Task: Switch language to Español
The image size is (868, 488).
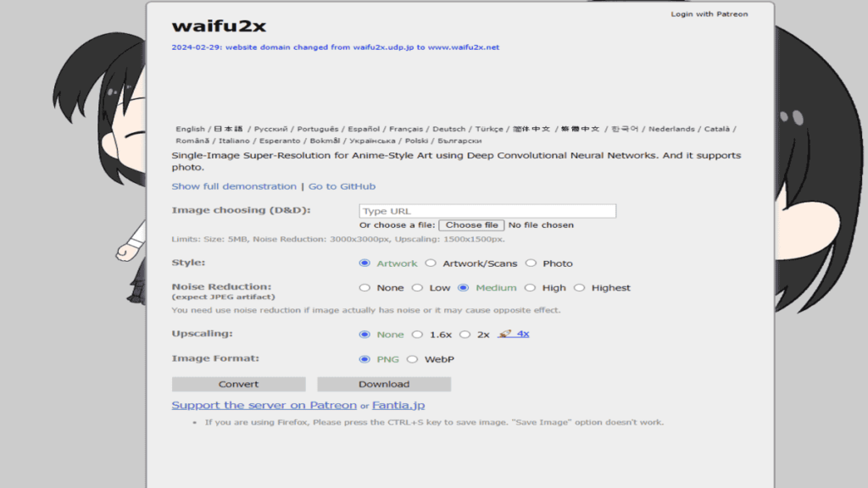Action: pyautogui.click(x=364, y=129)
